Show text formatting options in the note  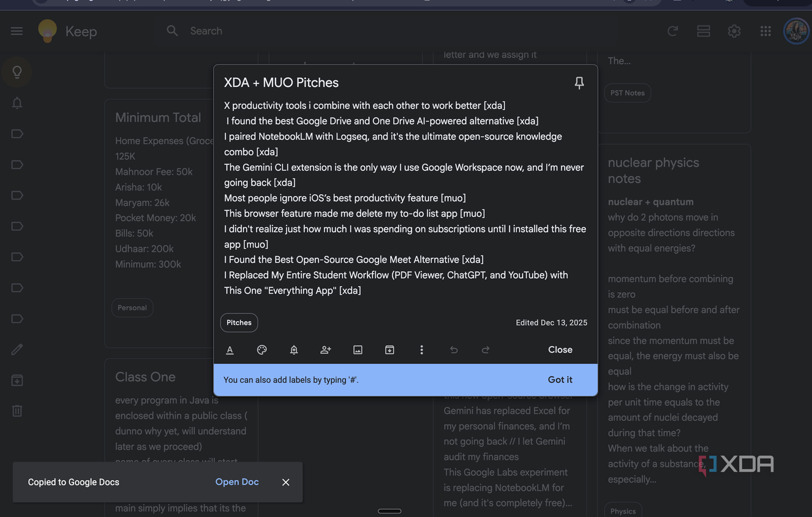[230, 350]
